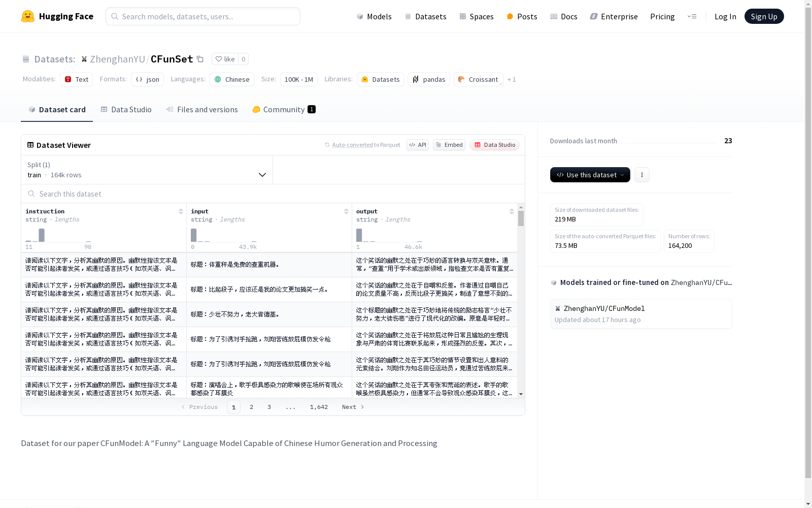Open the Pricing nav link
The height and width of the screenshot is (508, 812).
(x=662, y=16)
